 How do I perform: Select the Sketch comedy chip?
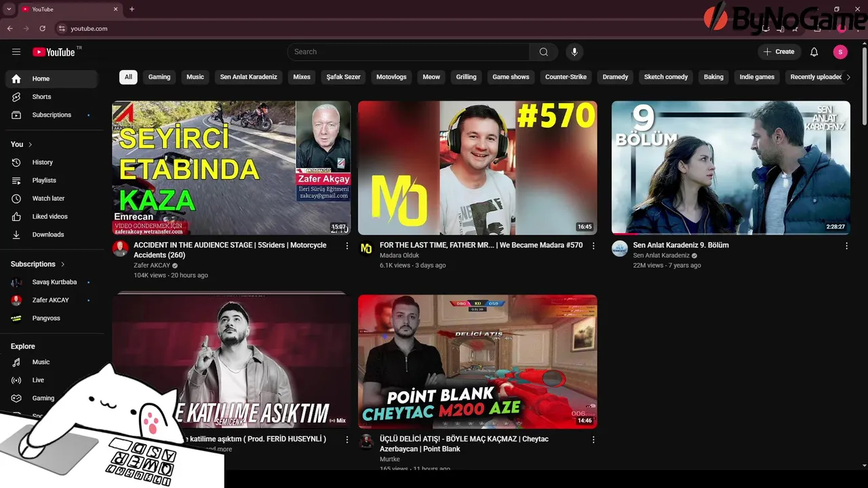coord(666,77)
